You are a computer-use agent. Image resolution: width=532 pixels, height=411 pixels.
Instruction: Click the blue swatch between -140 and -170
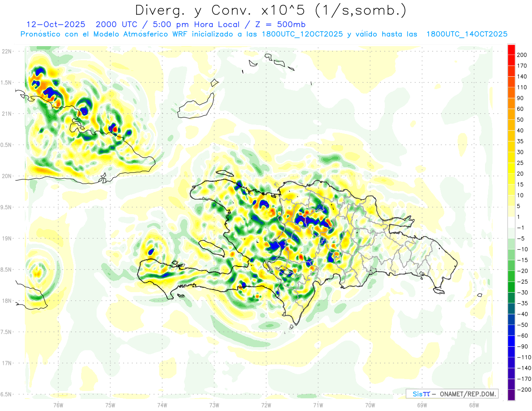(x=511, y=373)
